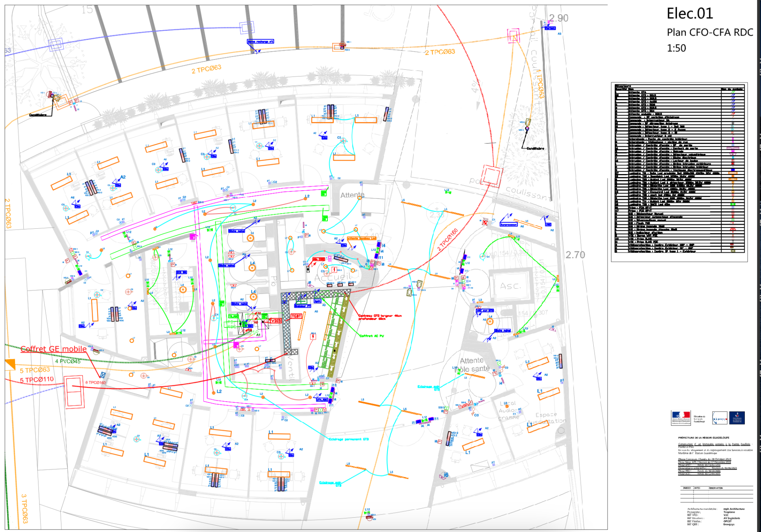Click the Coffret GE mobile label
This screenshot has width=761, height=532.
[54, 349]
